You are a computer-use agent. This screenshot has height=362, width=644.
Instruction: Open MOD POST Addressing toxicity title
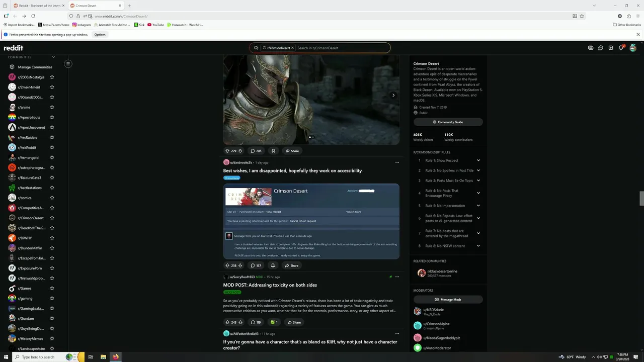click(x=270, y=285)
